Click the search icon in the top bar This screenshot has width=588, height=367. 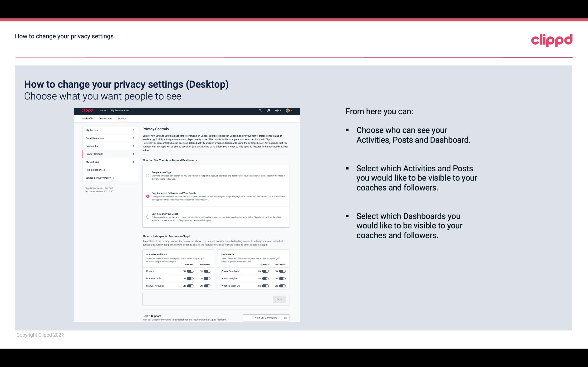point(260,111)
